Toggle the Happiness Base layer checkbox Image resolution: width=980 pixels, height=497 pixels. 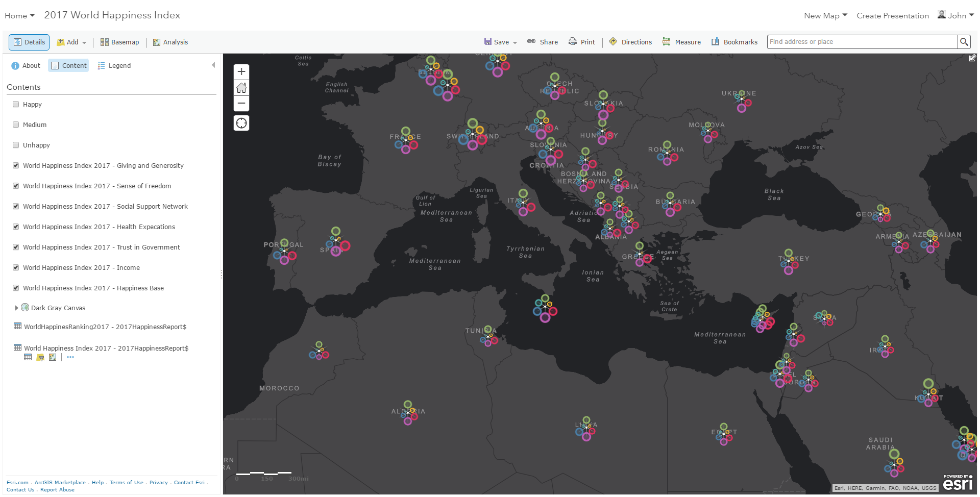pos(16,288)
